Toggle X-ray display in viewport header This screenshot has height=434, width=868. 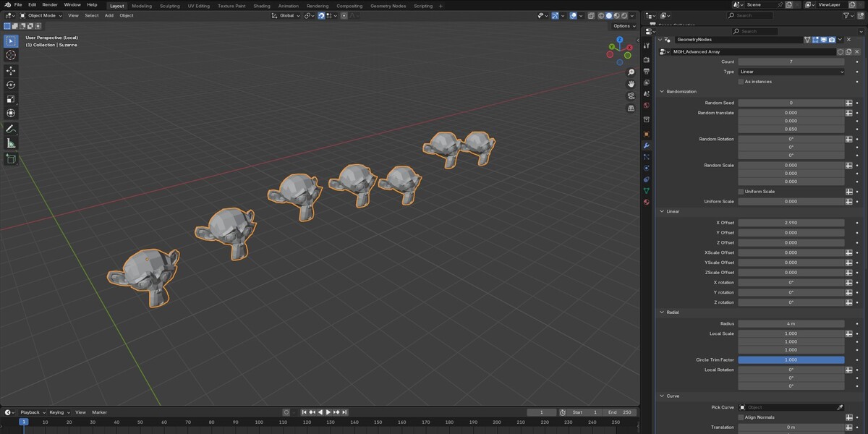pyautogui.click(x=592, y=15)
